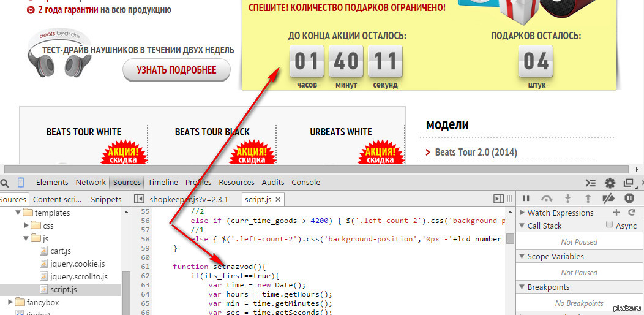Click the code editor scrollbar thumb
Screen dimensions: 644x315
click(510, 238)
